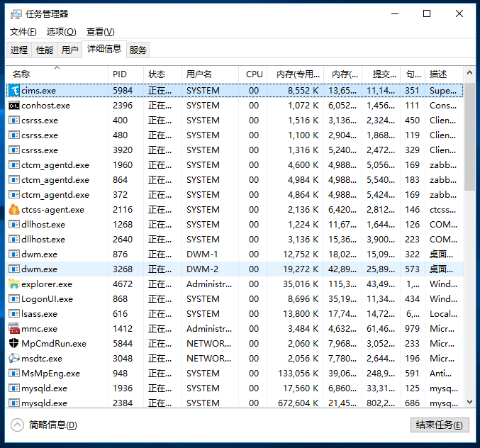Viewport: 480px width, 448px height.
Task: Click the MpCmdRun.exe shield icon
Action: click(14, 343)
